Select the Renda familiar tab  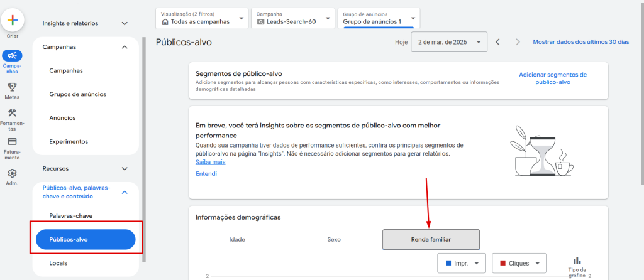[431, 239]
